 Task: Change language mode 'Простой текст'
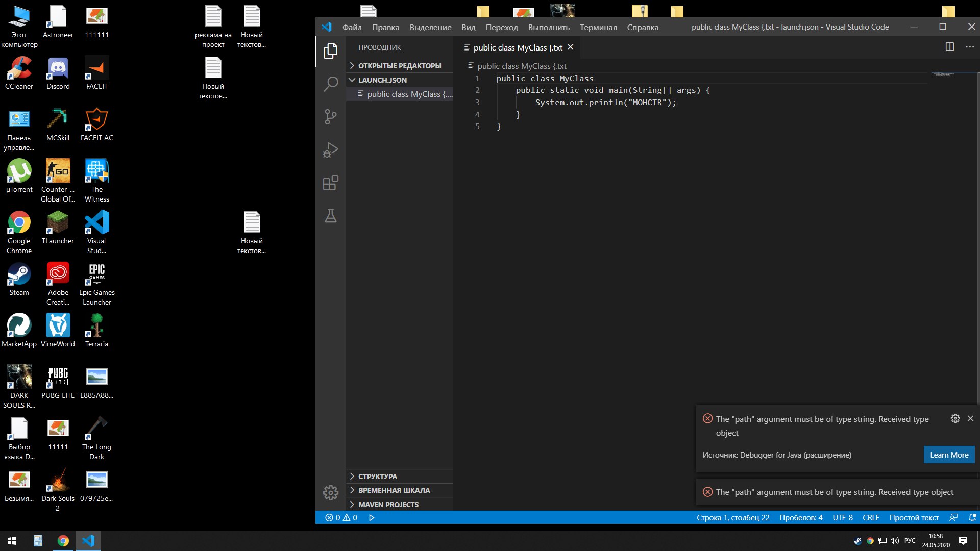click(914, 517)
